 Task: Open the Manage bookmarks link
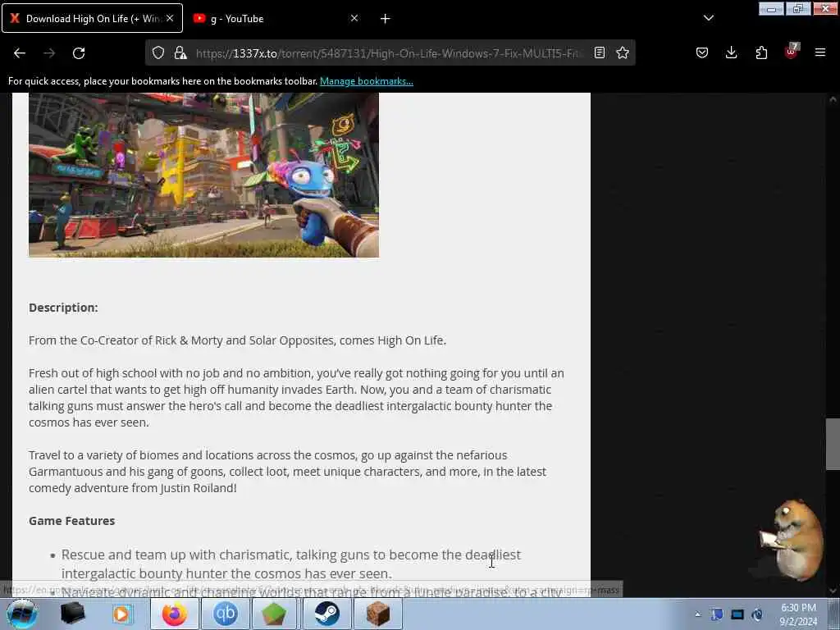click(x=367, y=81)
